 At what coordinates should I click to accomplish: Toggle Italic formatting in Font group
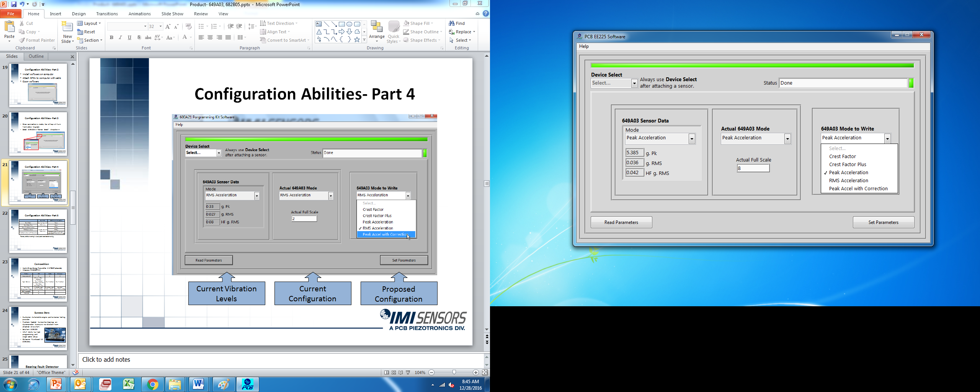tap(120, 38)
